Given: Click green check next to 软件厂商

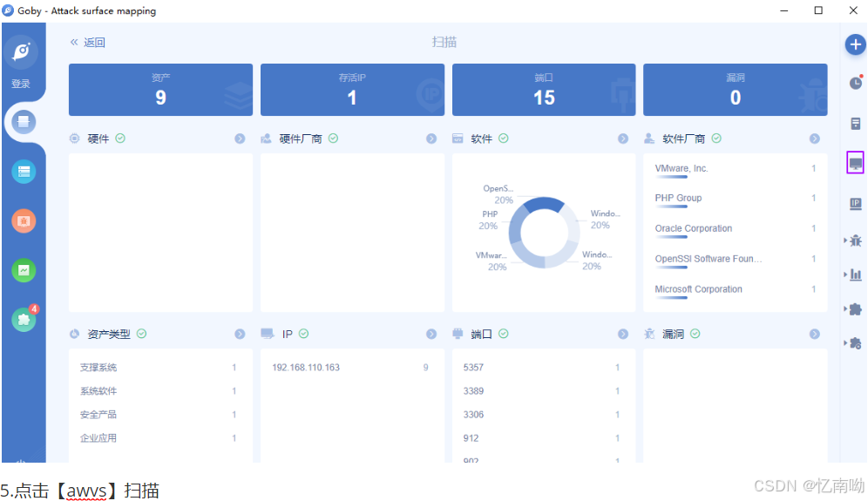Looking at the screenshot, I should (716, 139).
